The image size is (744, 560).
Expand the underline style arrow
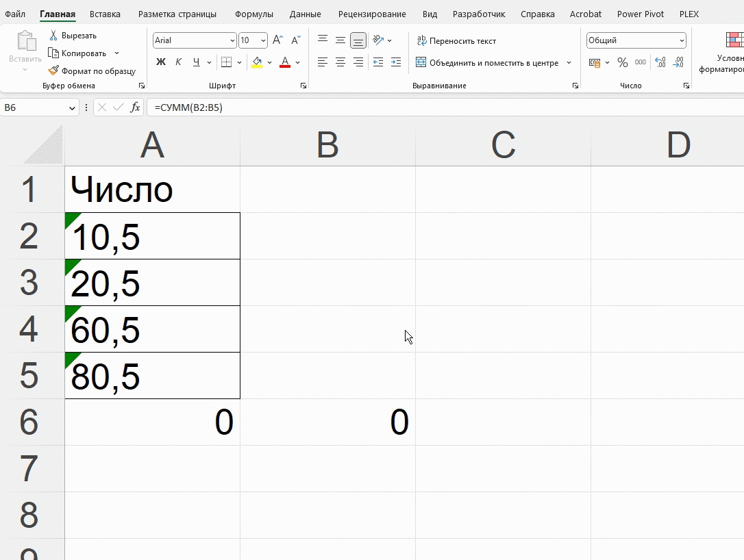[x=209, y=62]
